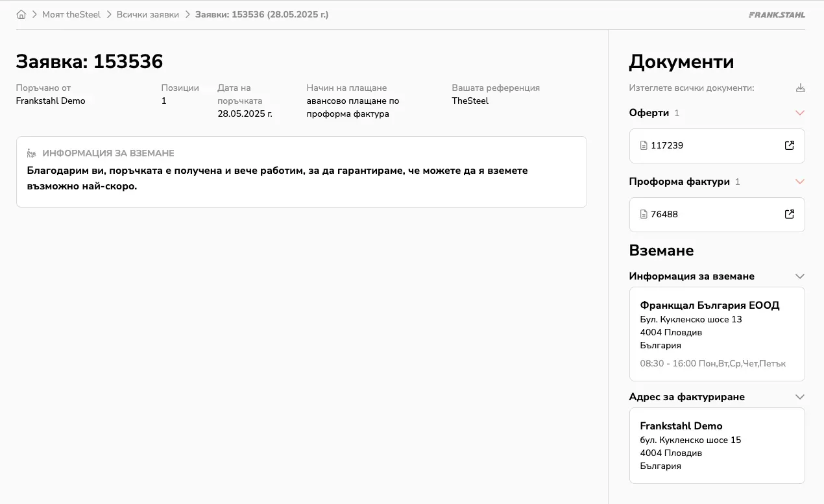This screenshot has width=824, height=504.
Task: Click the document icon beside 117239
Action: coord(644,145)
